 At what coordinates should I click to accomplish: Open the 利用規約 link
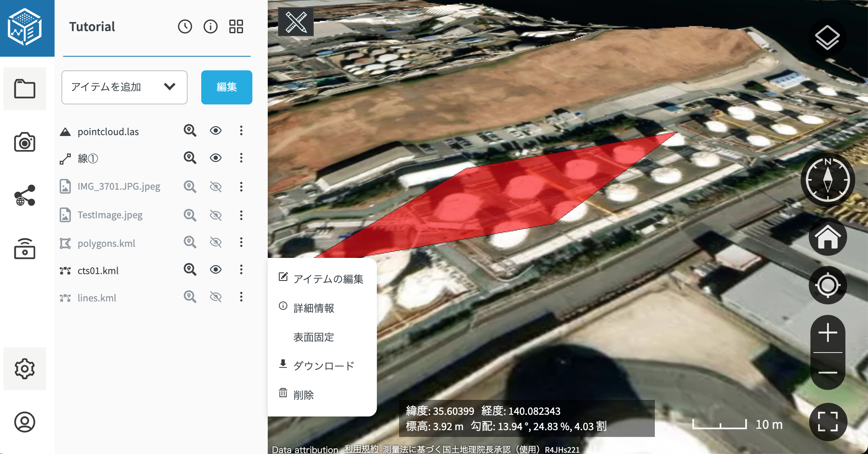click(x=361, y=449)
